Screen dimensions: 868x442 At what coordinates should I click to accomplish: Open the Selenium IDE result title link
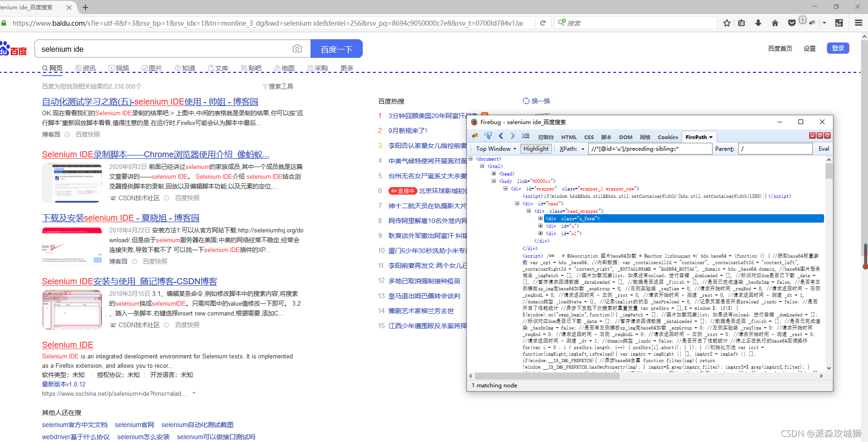68,345
